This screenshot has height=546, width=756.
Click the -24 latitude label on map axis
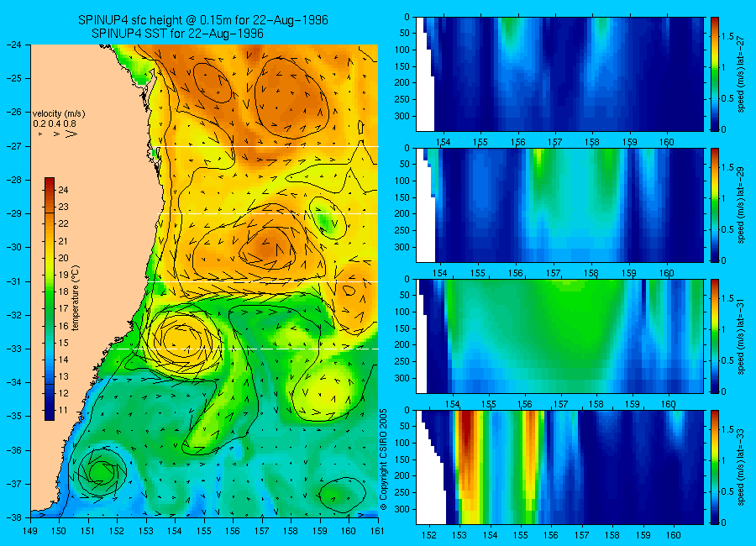(13, 45)
